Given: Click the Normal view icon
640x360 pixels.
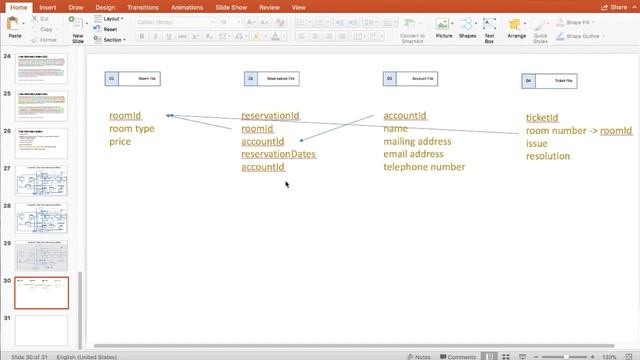Looking at the screenshot, I should 489,357.
